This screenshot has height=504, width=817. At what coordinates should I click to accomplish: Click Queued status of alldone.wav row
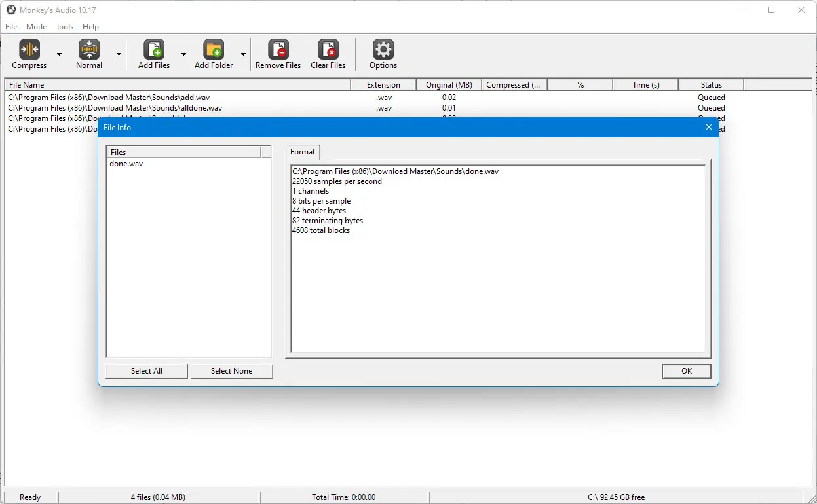coord(712,108)
